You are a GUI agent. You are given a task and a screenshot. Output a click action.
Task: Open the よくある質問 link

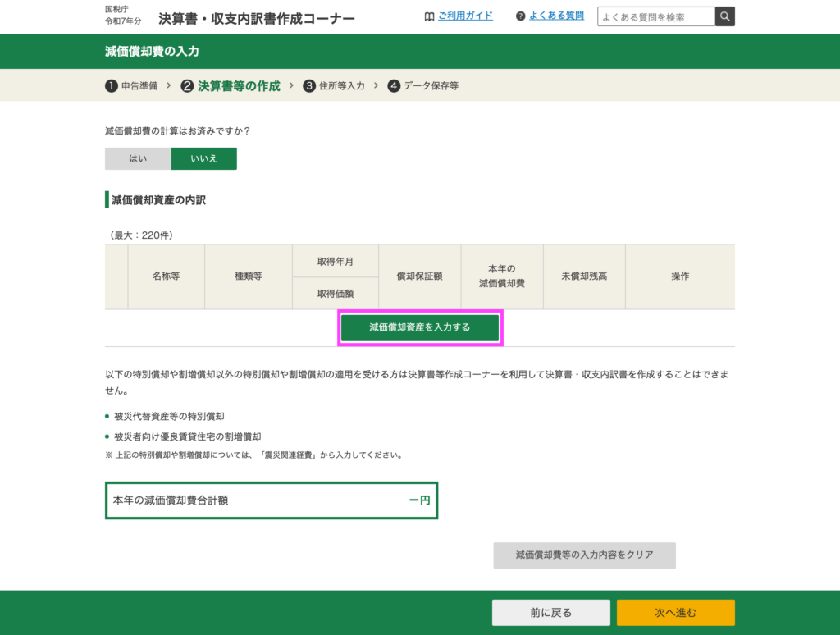tap(556, 16)
